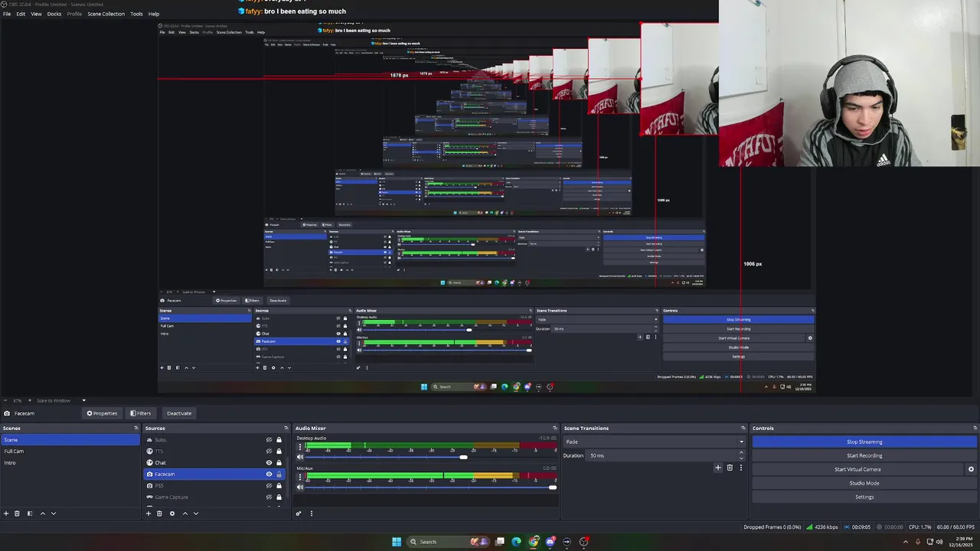This screenshot has height=551, width=980.
Task: Remove the scene transition with the trash icon
Action: pos(730,468)
